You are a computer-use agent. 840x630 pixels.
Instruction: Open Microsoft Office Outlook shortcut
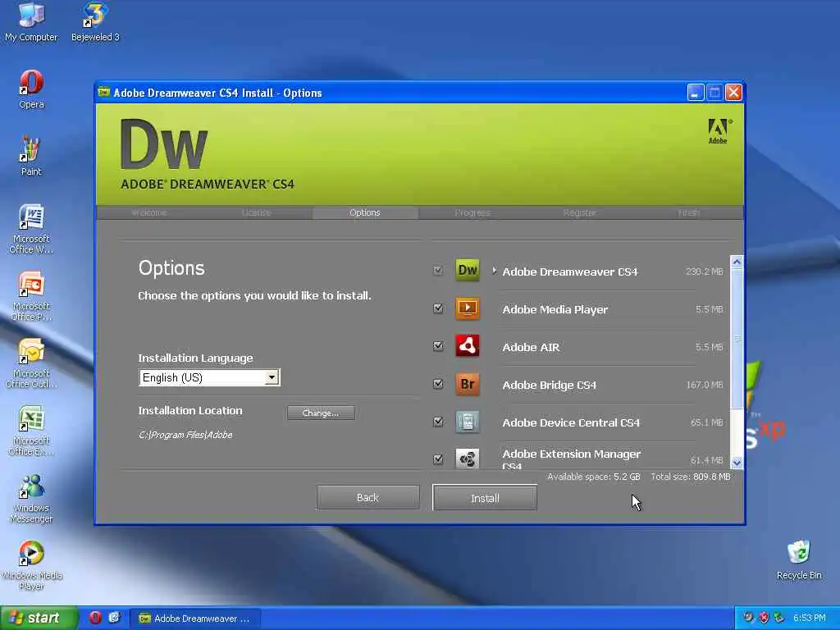coord(31,363)
